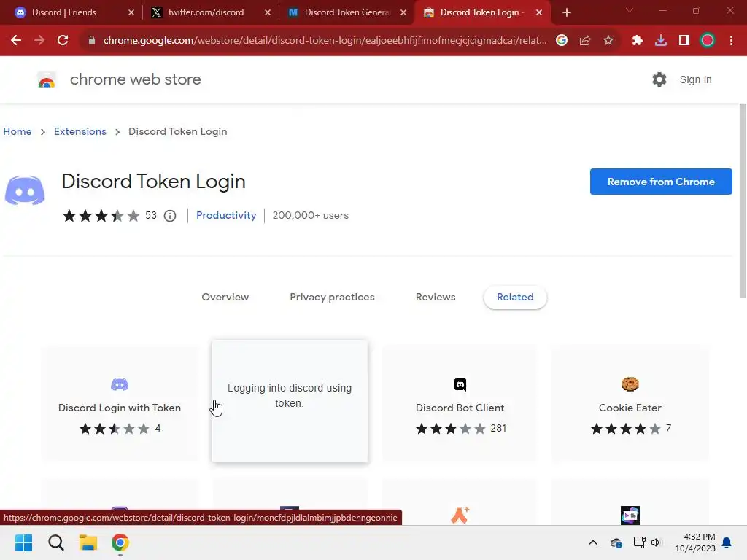Click the five-star rating under Discord Token Login
The height and width of the screenshot is (560, 747).
[x=101, y=216]
